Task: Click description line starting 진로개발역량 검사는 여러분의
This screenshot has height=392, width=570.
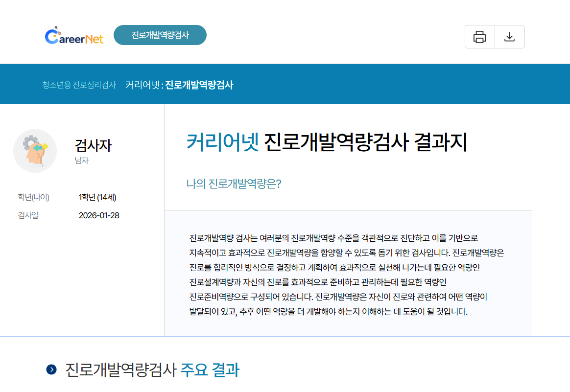Action: tap(333, 238)
